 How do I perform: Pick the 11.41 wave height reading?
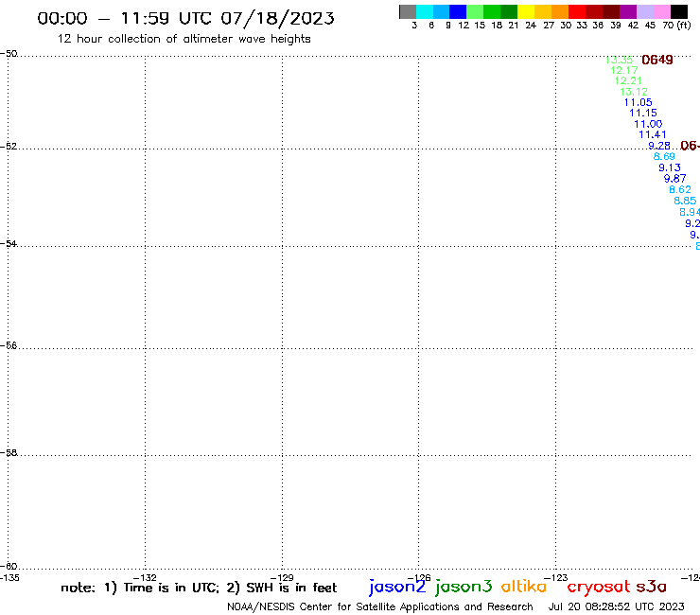[x=653, y=135]
